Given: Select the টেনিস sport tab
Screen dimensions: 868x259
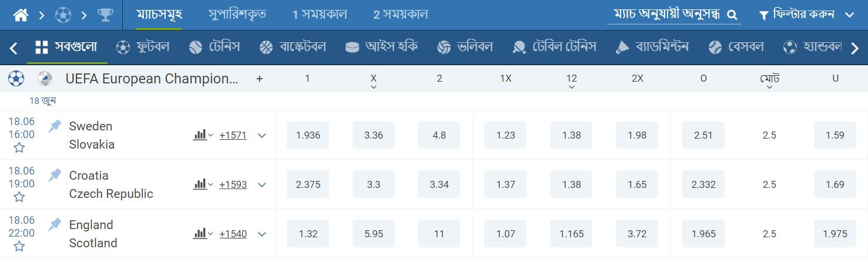Looking at the screenshot, I should [x=215, y=47].
